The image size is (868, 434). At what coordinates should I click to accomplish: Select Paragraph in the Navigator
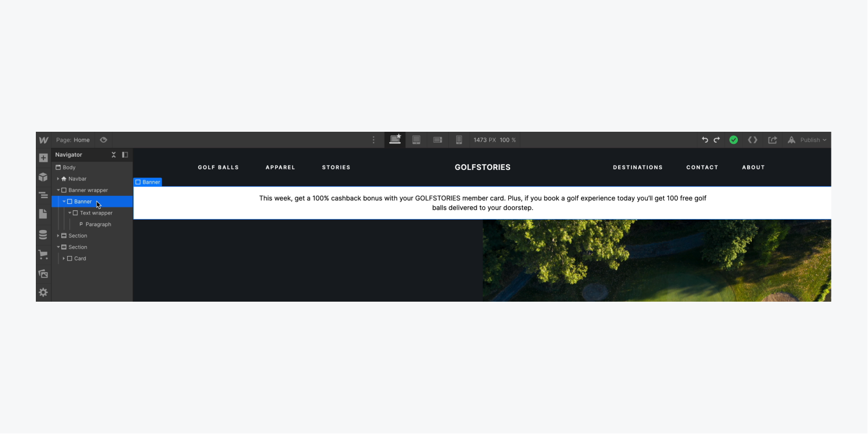[x=95, y=224]
